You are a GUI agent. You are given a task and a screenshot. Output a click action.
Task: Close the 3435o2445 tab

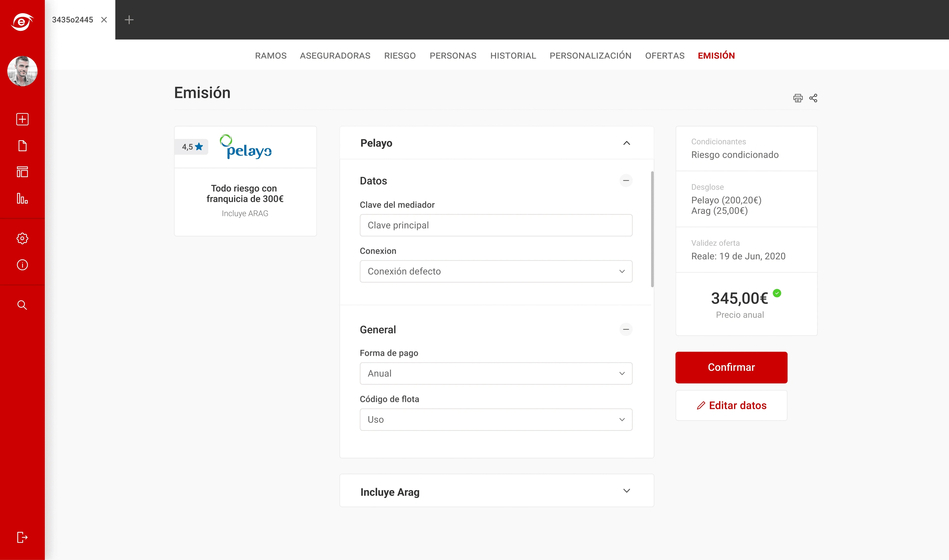[104, 20]
